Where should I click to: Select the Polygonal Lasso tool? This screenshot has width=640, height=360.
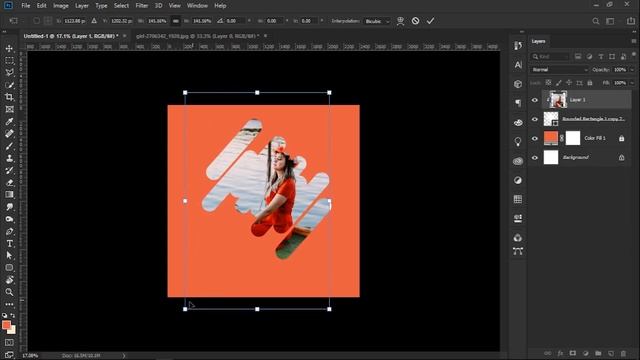pos(9,73)
